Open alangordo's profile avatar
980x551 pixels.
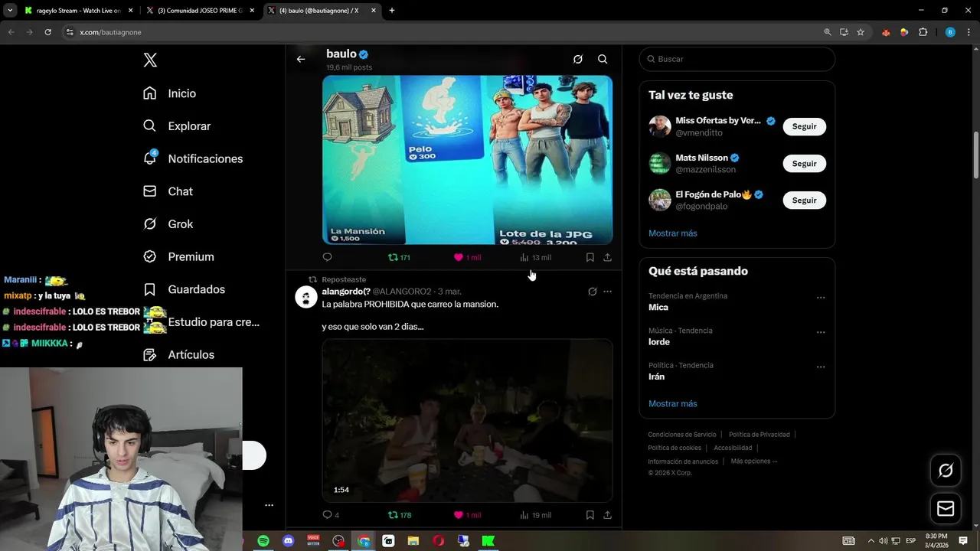(x=306, y=298)
